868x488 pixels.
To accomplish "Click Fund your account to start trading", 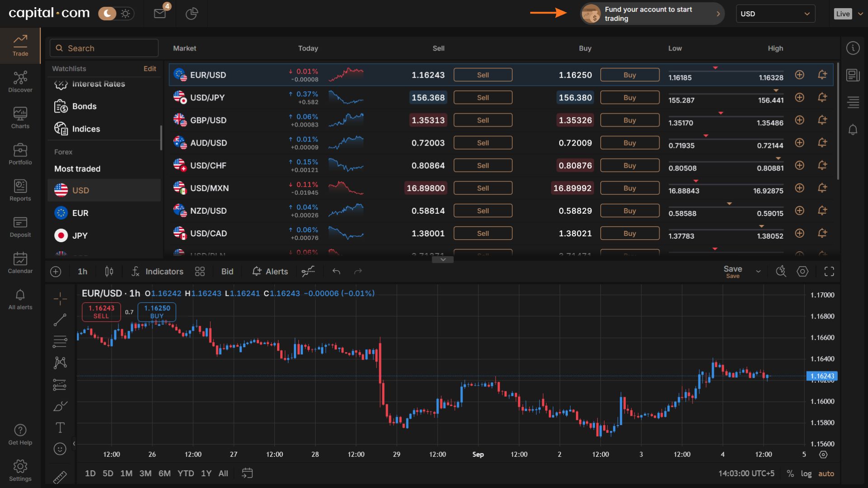I will 652,14.
